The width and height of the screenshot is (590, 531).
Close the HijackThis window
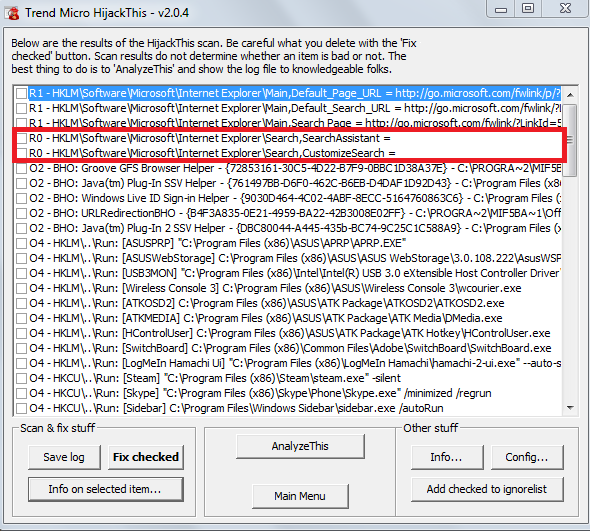point(565,9)
